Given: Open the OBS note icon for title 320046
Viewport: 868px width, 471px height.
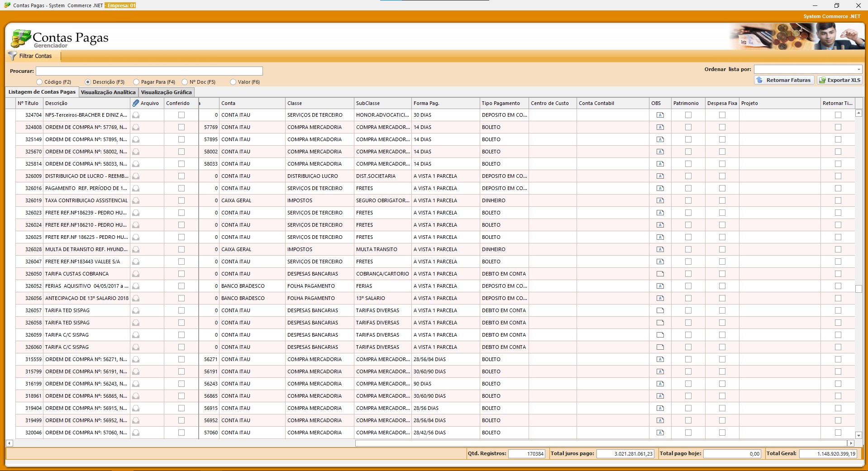Looking at the screenshot, I should [660, 433].
